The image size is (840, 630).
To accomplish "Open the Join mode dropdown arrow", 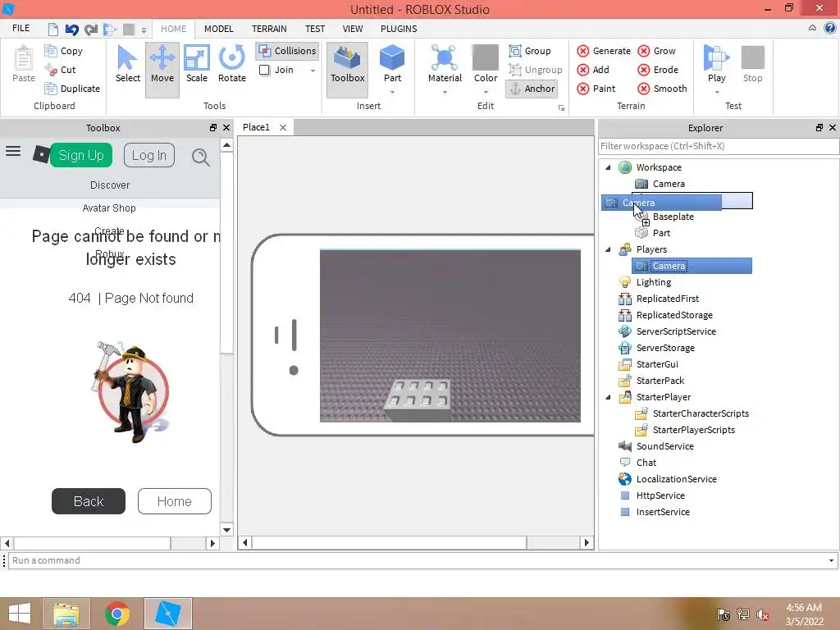I will pyautogui.click(x=313, y=71).
